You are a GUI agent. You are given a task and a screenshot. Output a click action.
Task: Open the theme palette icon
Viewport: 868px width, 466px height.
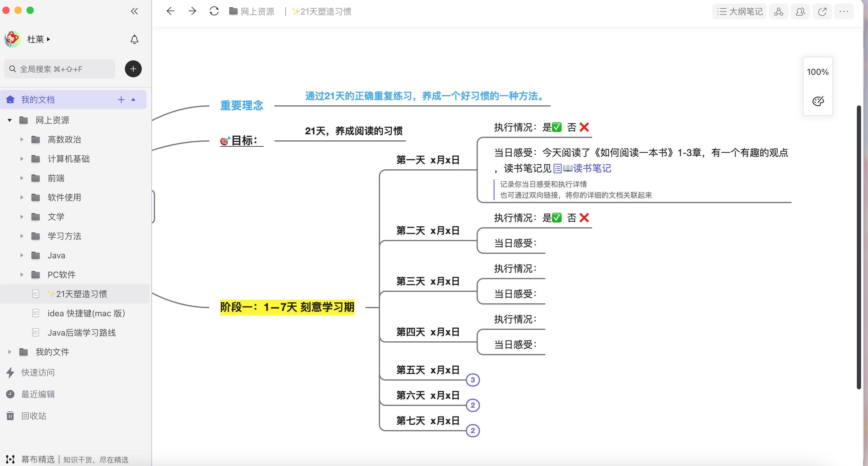[x=818, y=101]
